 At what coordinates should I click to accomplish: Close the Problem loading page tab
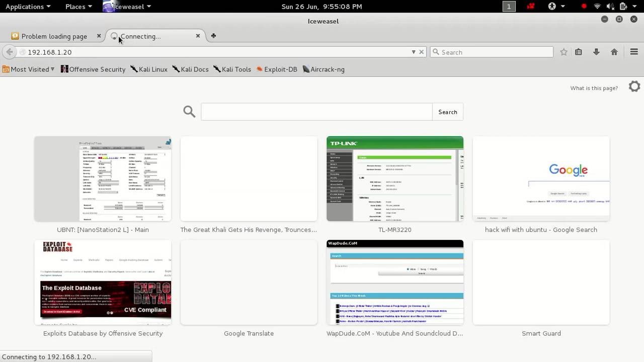(99, 36)
